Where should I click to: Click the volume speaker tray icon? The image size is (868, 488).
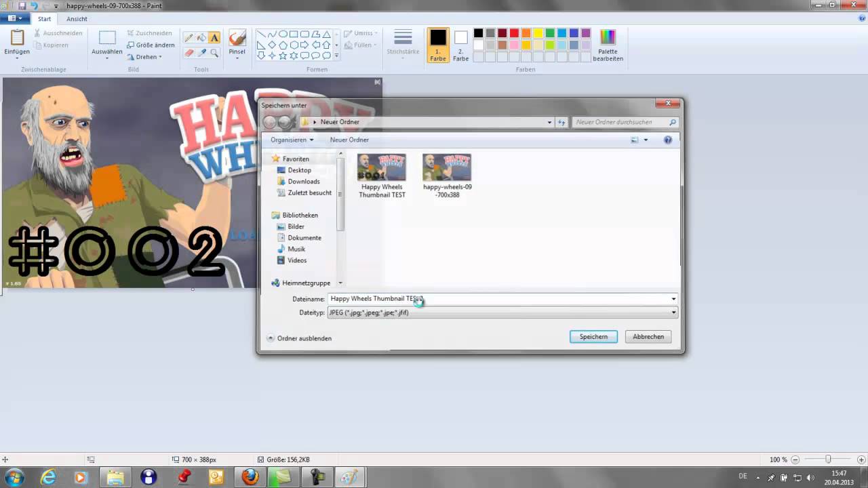pos(810,478)
